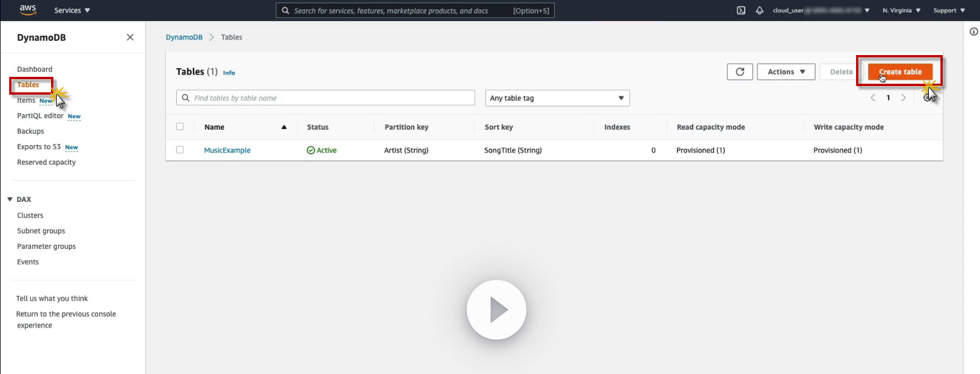
Task: Click the Active status cell
Action: click(321, 150)
